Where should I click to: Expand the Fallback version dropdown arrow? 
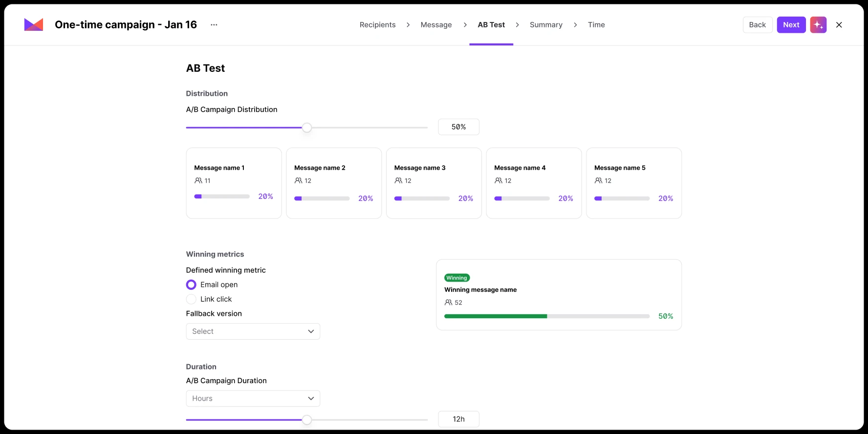pyautogui.click(x=311, y=331)
